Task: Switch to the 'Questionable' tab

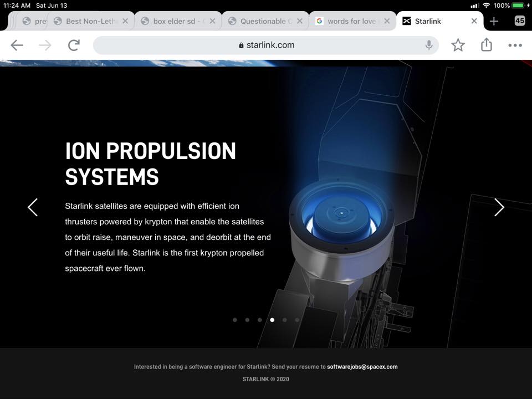Action: (265, 21)
